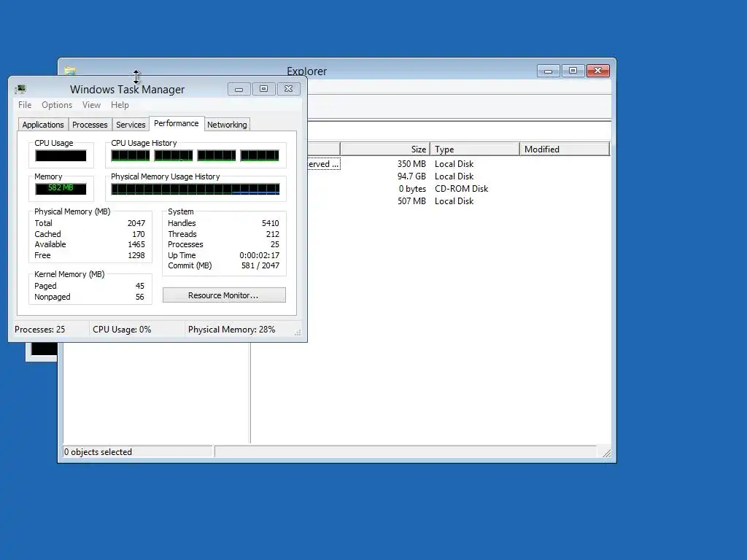The width and height of the screenshot is (747, 560).
Task: Click the third CPU Usage History graph
Action: [x=216, y=156]
